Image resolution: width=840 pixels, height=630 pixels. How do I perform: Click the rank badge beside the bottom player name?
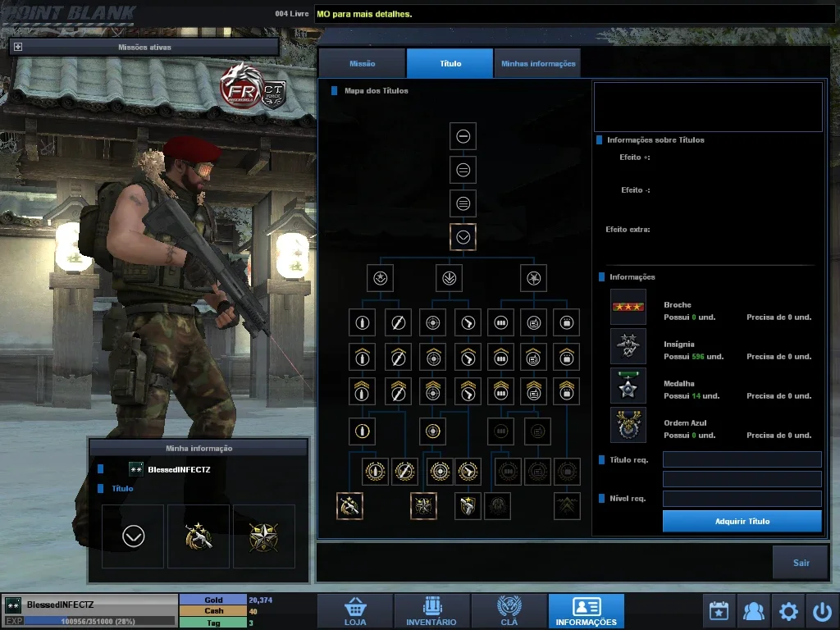(13, 605)
